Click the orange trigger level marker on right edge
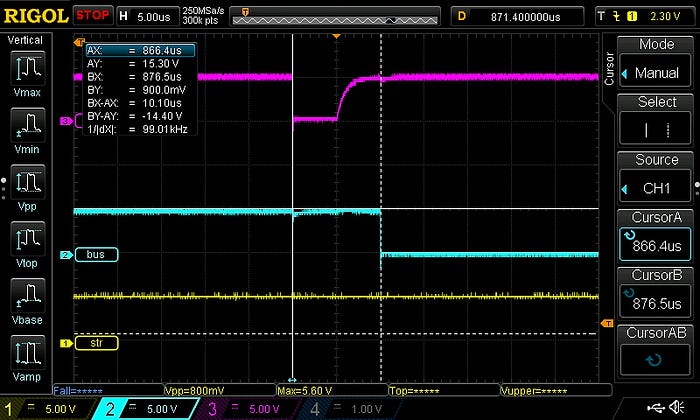The height and width of the screenshot is (420, 700). [607, 323]
